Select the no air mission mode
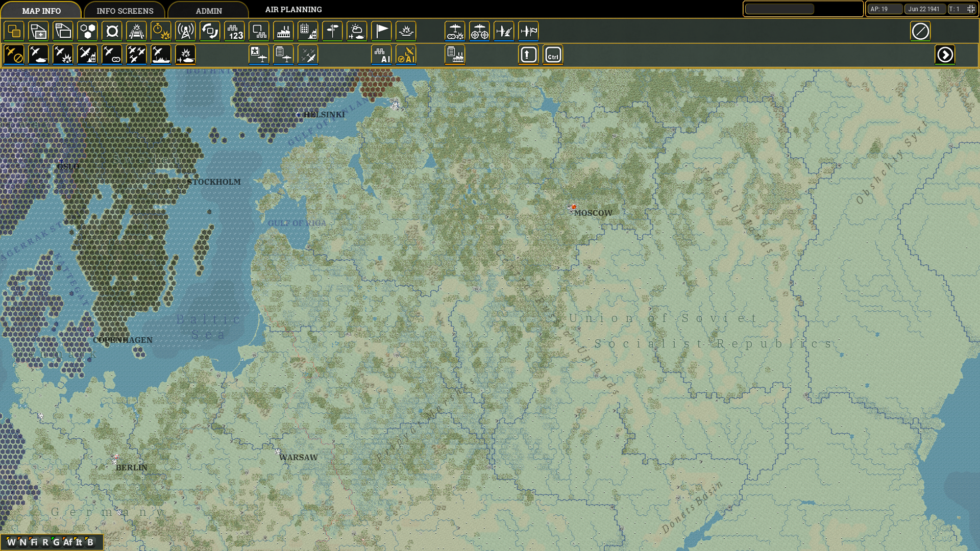 [14, 55]
